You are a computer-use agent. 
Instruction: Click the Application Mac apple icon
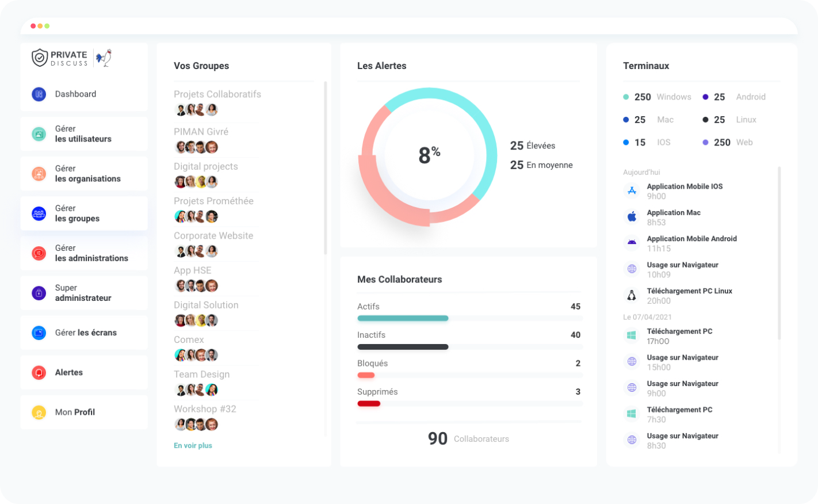632,217
